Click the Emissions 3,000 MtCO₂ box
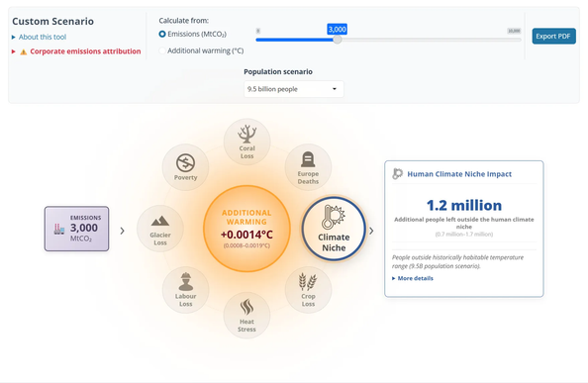588x383 pixels. pyautogui.click(x=77, y=229)
